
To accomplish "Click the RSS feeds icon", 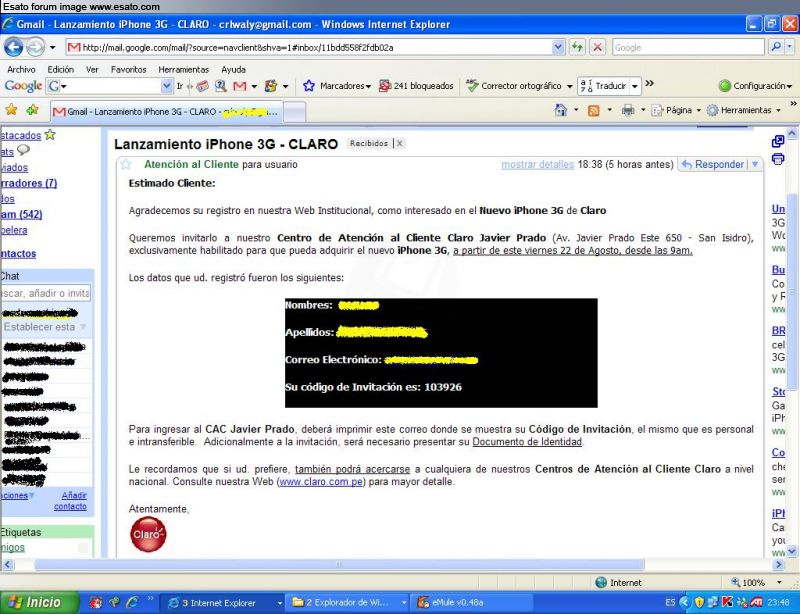I will [593, 110].
